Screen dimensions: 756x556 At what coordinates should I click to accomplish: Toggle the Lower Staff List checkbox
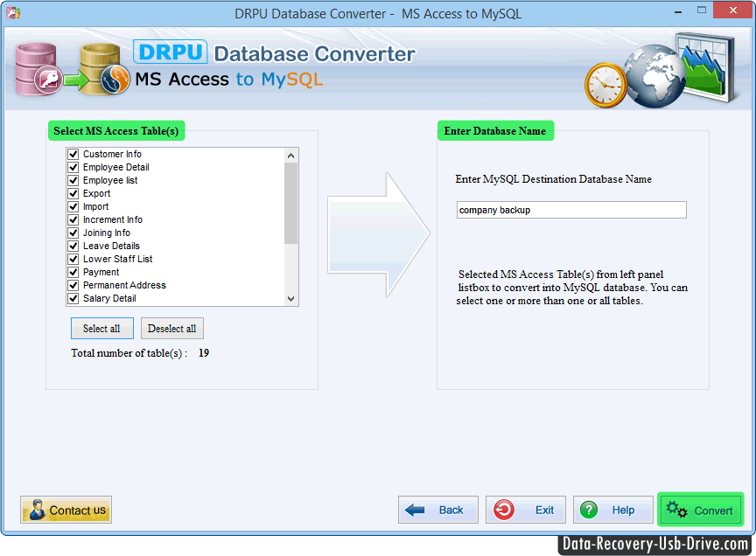[73, 260]
